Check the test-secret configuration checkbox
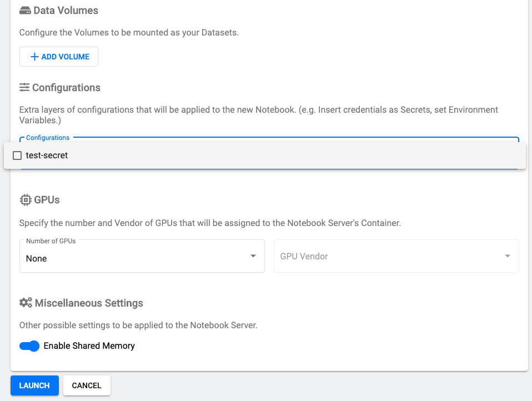This screenshot has height=401, width=532. pyautogui.click(x=17, y=156)
